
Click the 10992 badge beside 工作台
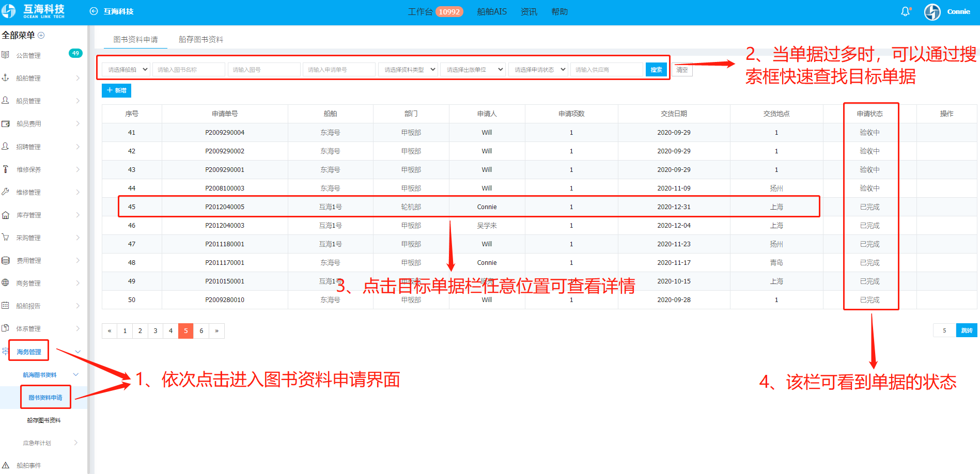[x=449, y=12]
